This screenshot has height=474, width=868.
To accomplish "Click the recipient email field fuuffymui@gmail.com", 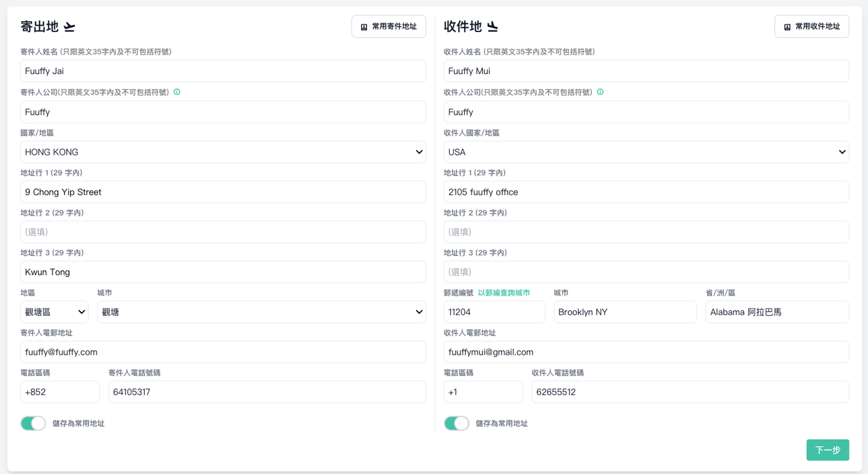I will point(646,352).
